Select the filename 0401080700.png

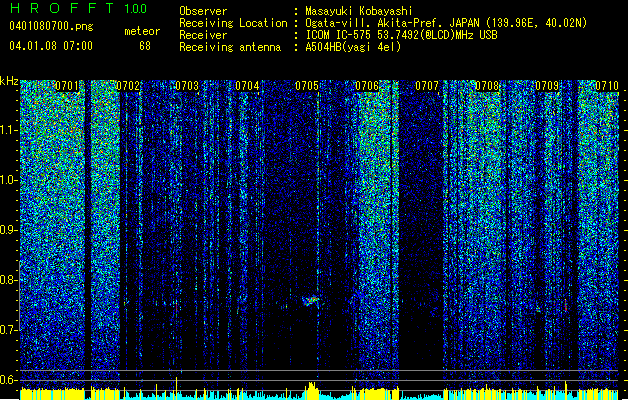[51, 27]
